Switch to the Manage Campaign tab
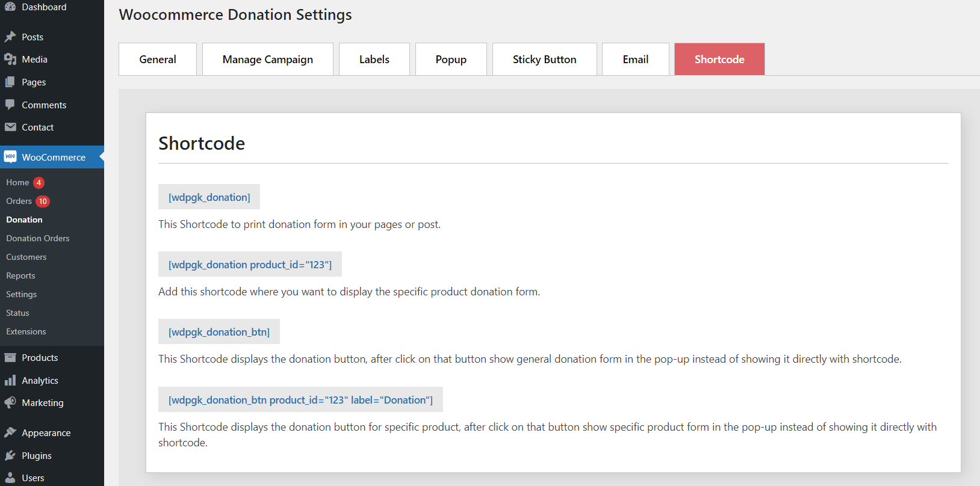Viewport: 980px width, 486px height. pyautogui.click(x=268, y=59)
